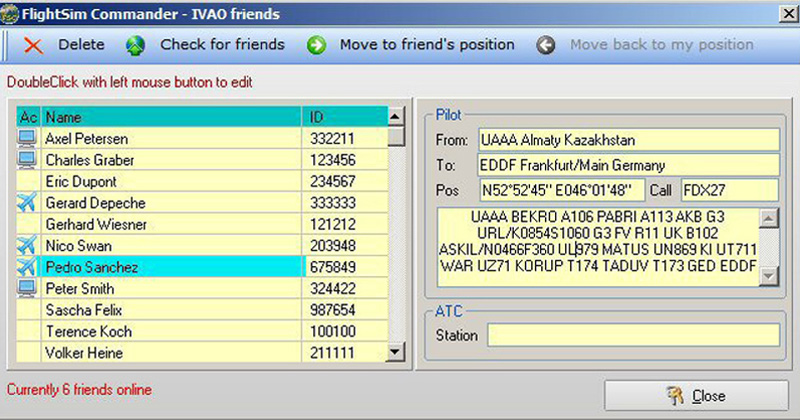The width and height of the screenshot is (800, 420).
Task: Sort list by ID column header
Action: pyautogui.click(x=345, y=117)
